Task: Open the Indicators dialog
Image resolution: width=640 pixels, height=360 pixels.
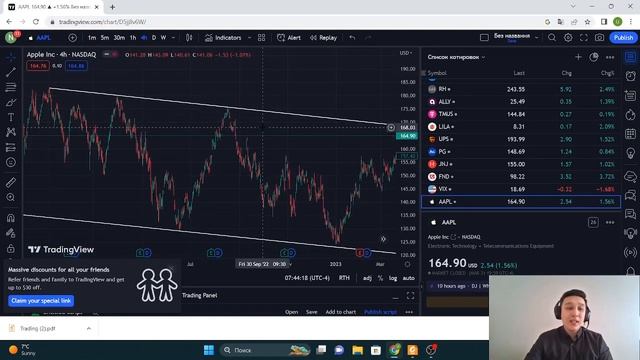Action: pos(223,38)
